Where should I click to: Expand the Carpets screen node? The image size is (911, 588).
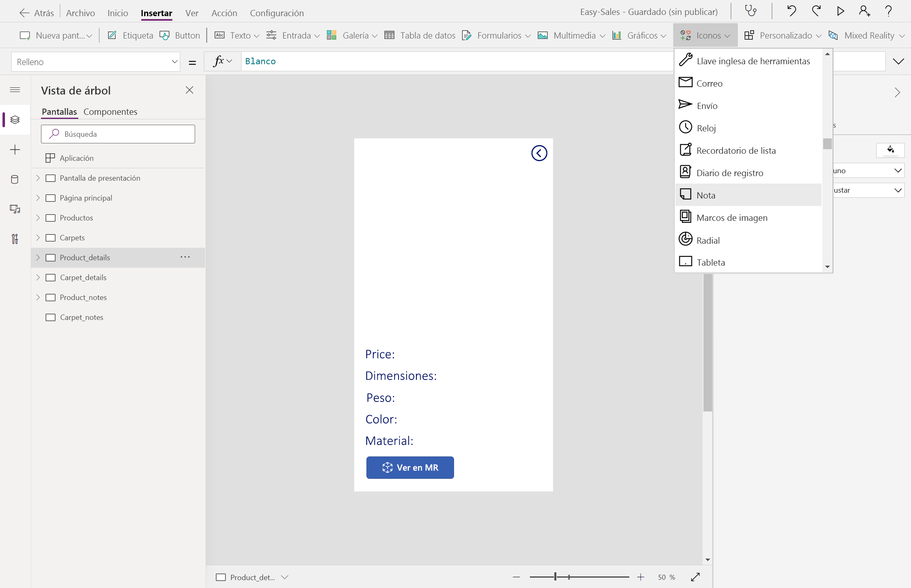38,238
